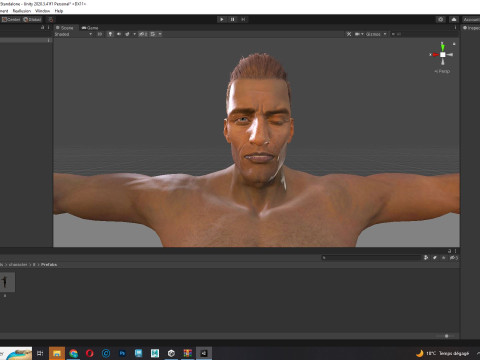This screenshot has height=360, width=480.
Task: Open the Shaded draw mode dropdown
Action: [x=73, y=34]
